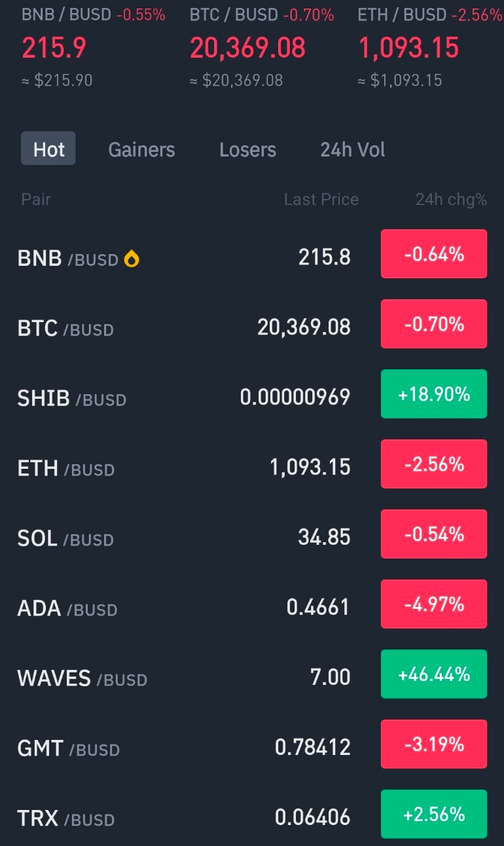Select the SOL /BUSD list entry
This screenshot has width=504, height=846.
tap(252, 538)
